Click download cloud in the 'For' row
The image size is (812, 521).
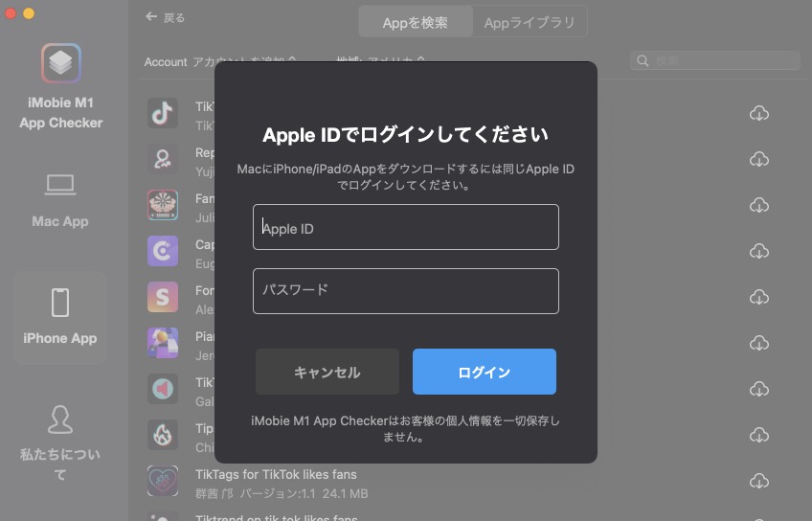click(759, 297)
